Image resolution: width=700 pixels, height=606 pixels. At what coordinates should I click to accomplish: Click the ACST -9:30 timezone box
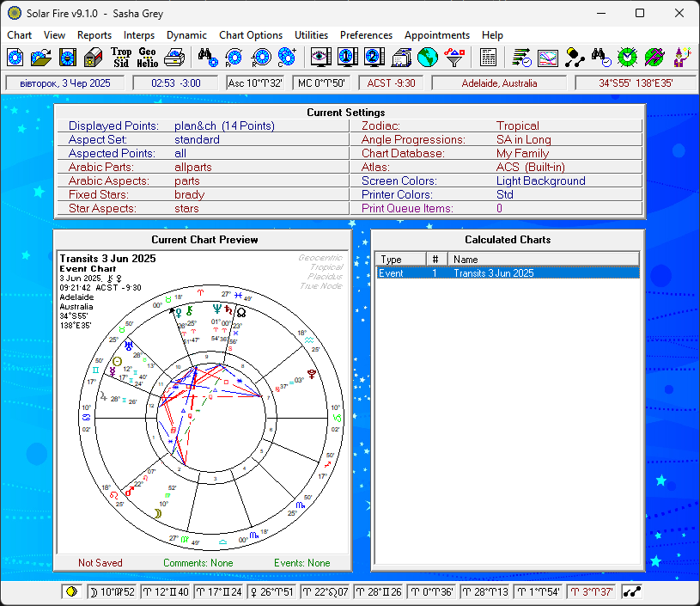point(391,83)
